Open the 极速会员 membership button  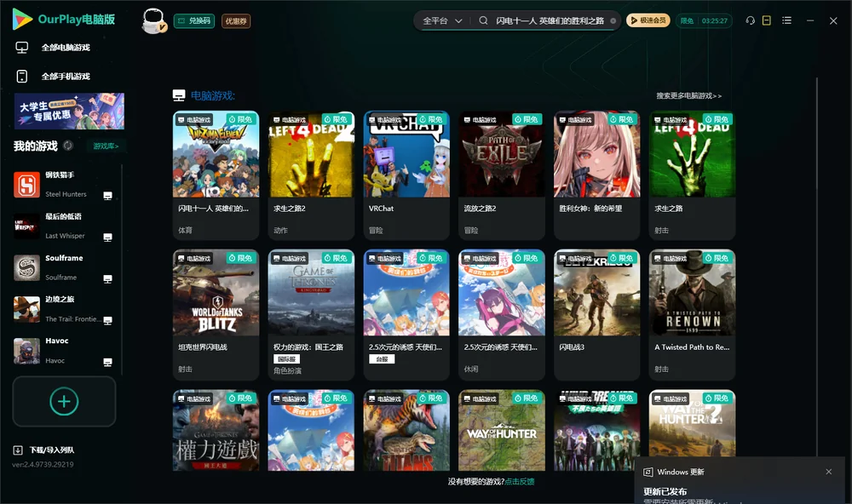coord(648,20)
